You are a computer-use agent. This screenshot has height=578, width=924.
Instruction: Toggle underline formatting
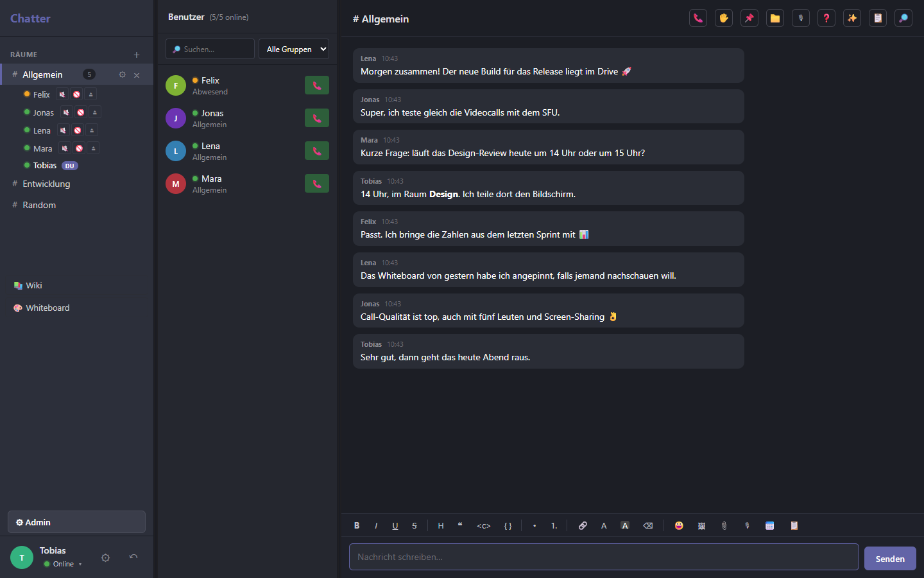click(395, 525)
